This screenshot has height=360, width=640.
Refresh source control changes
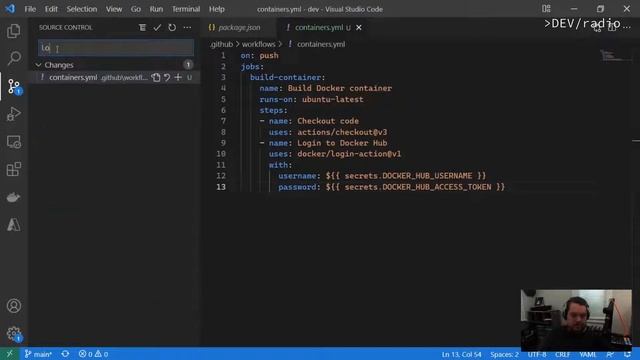click(x=172, y=27)
